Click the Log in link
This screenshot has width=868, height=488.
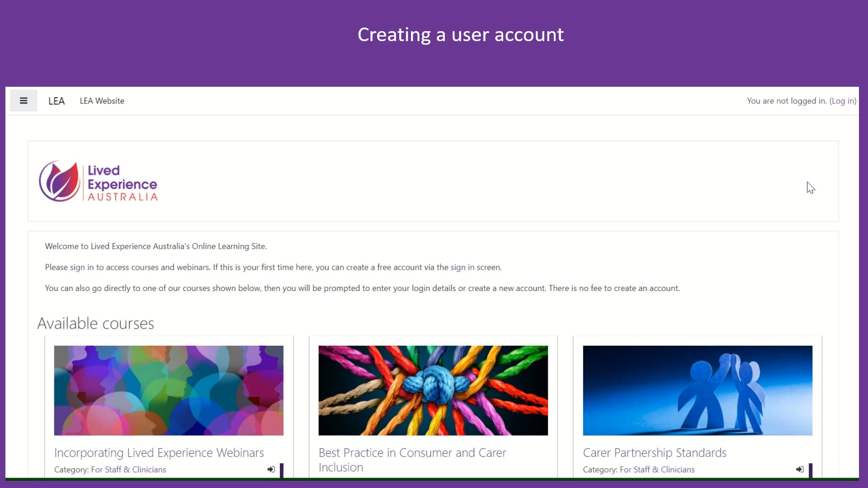[843, 101]
